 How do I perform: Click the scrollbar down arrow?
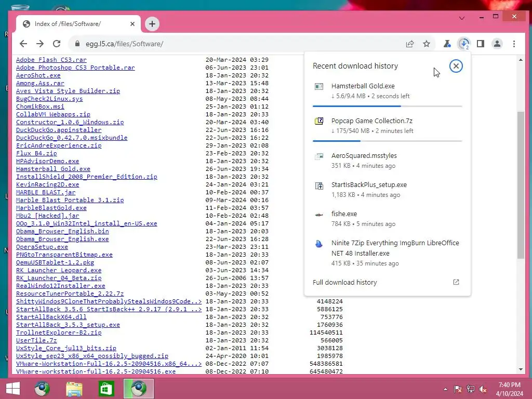[521, 369]
